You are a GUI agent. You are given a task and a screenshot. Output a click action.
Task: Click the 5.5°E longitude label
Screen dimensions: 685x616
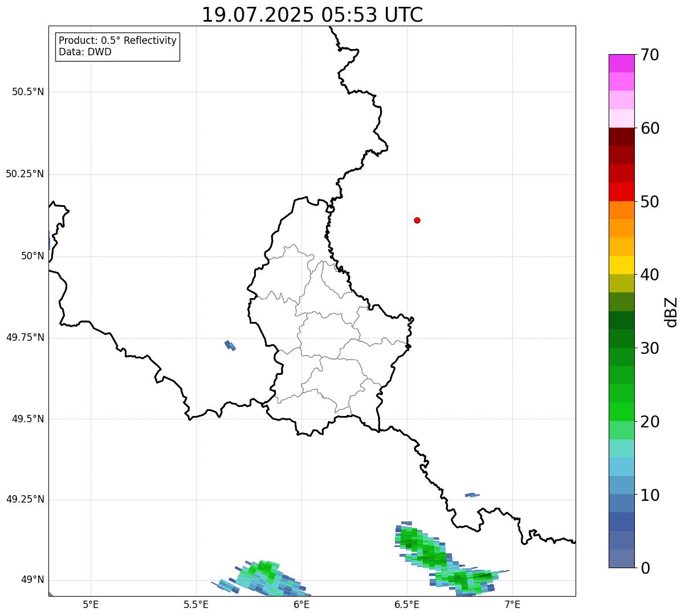(x=196, y=604)
